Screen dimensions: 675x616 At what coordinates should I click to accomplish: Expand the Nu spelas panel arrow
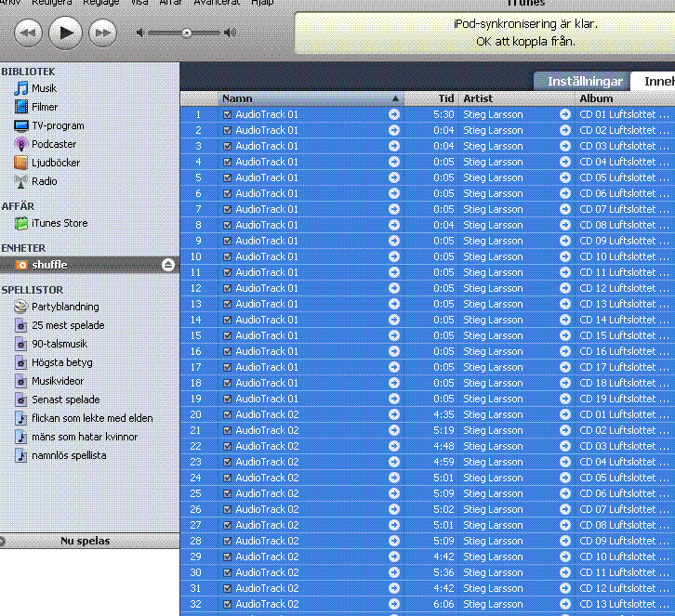[2, 541]
